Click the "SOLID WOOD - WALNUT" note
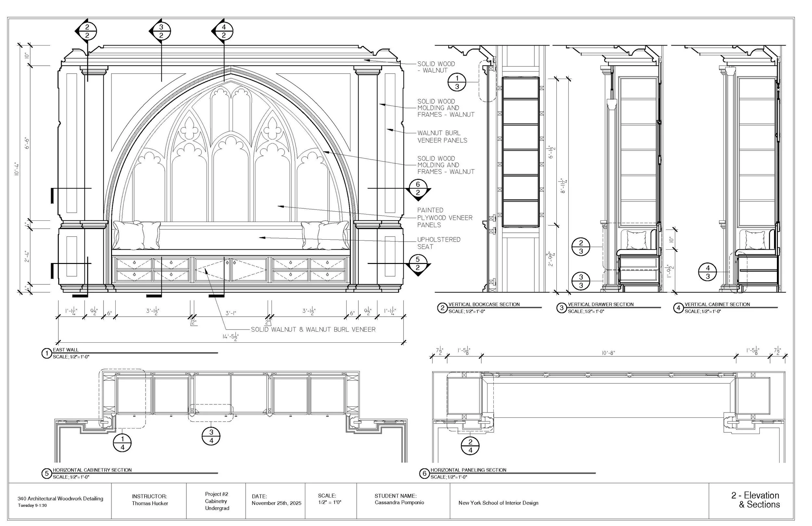 [x=436, y=67]
